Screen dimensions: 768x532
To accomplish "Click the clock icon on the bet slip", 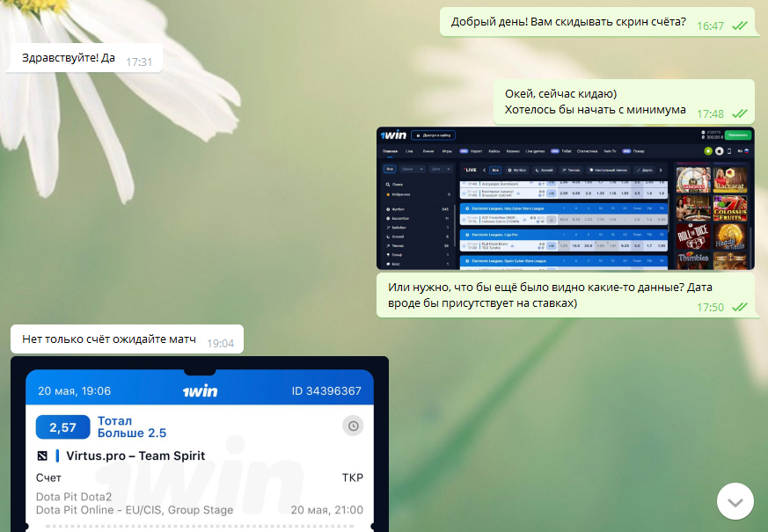I will tap(353, 426).
